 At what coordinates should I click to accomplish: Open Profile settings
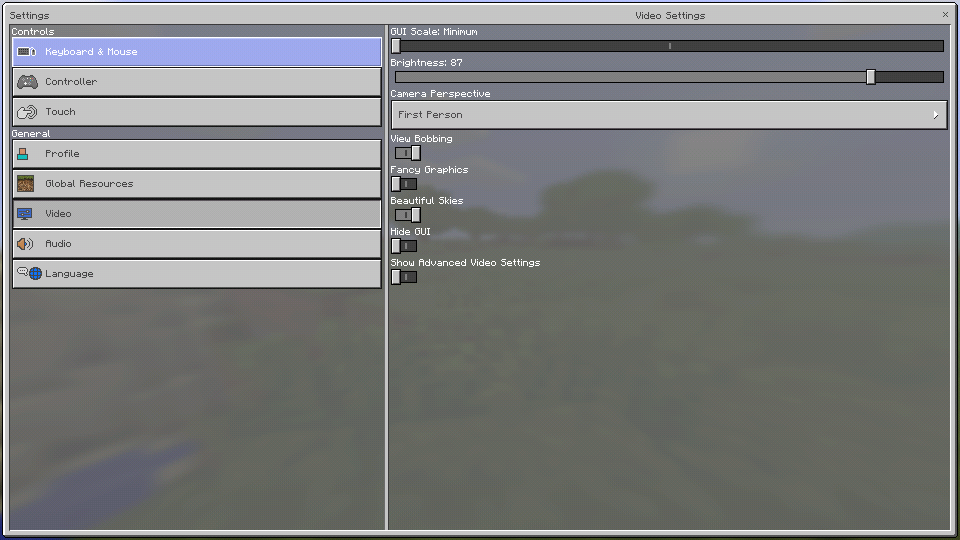tap(197, 154)
